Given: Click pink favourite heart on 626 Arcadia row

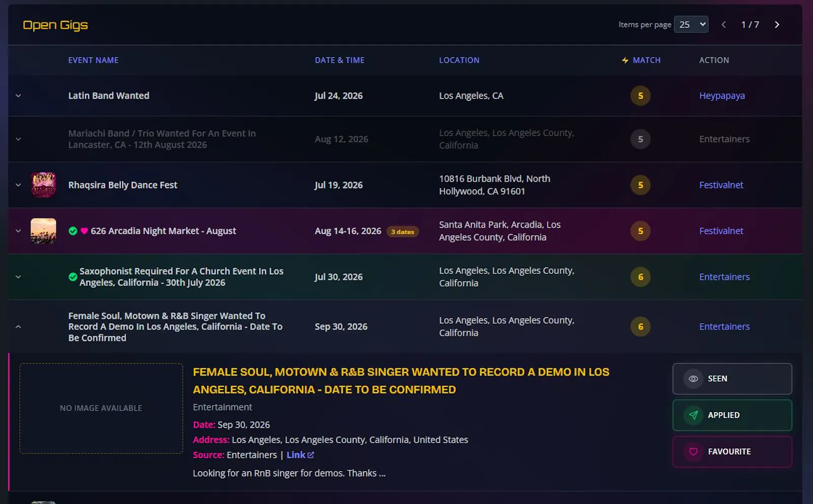Looking at the screenshot, I should [x=84, y=231].
